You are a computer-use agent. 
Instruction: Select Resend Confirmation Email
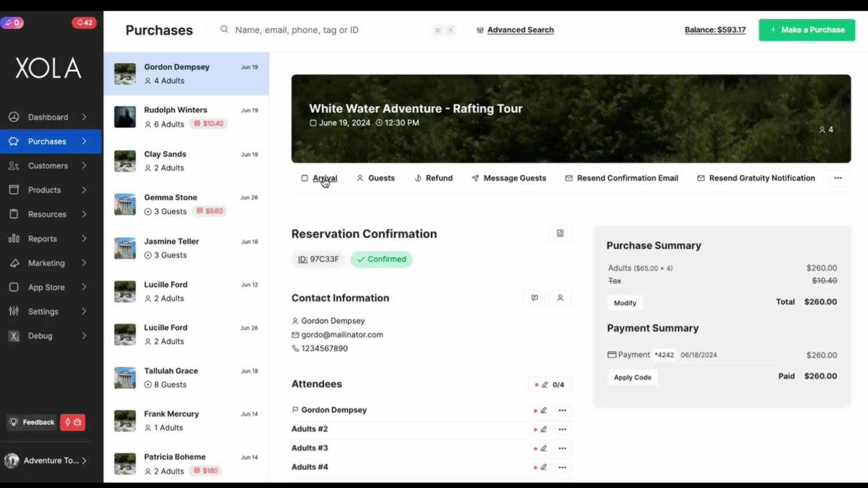click(x=622, y=178)
